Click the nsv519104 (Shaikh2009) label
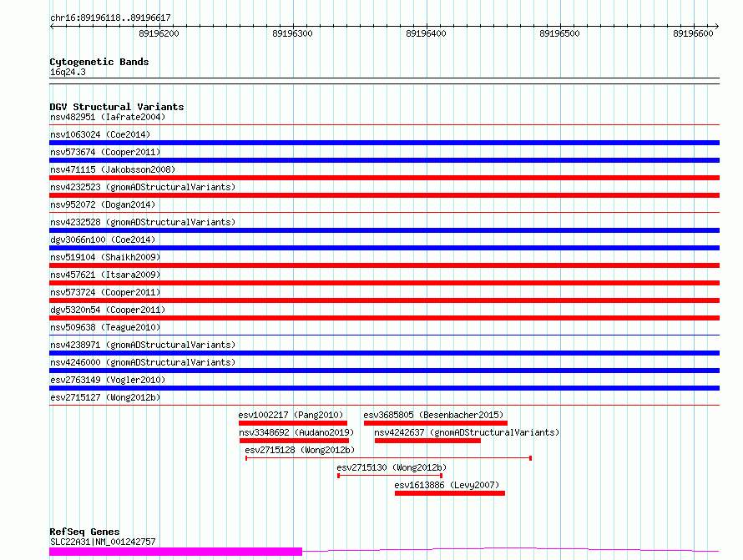This screenshot has height=560, width=743. tap(105, 257)
